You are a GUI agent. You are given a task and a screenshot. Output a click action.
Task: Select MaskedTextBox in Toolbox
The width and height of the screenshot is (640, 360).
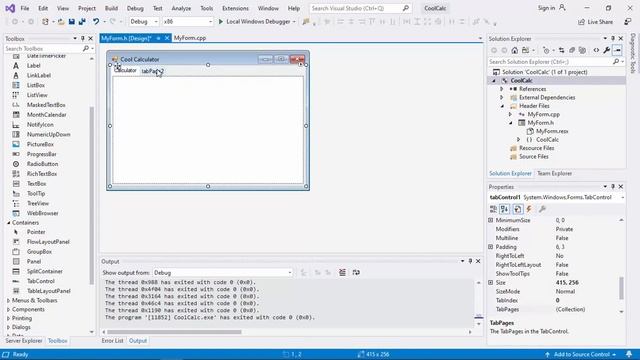pyautogui.click(x=46, y=105)
